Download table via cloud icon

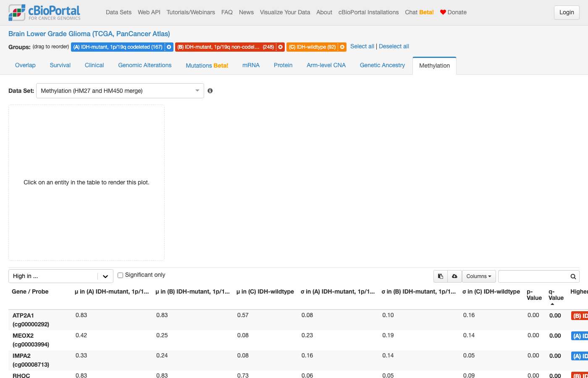pyautogui.click(x=454, y=276)
